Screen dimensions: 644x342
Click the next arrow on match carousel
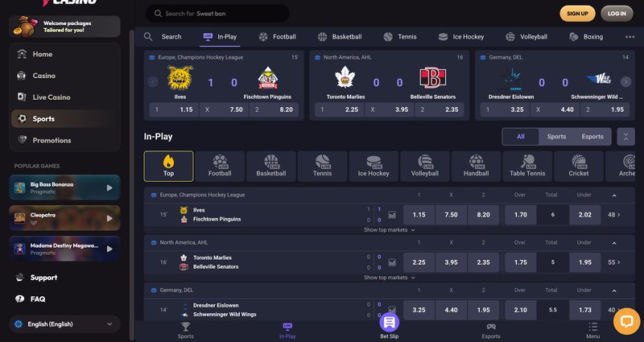625,82
